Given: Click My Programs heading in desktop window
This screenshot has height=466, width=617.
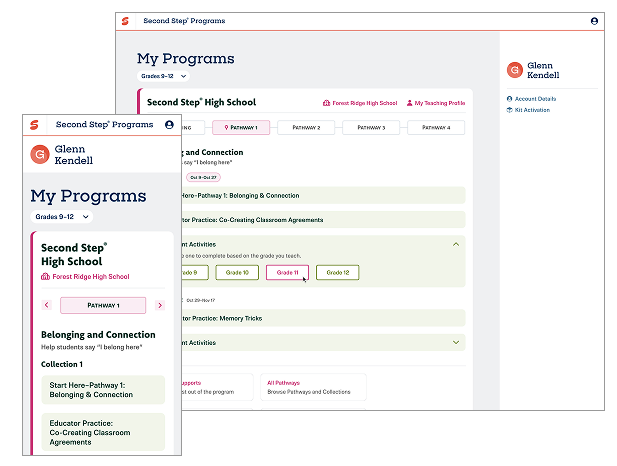Looking at the screenshot, I should pos(185,58).
